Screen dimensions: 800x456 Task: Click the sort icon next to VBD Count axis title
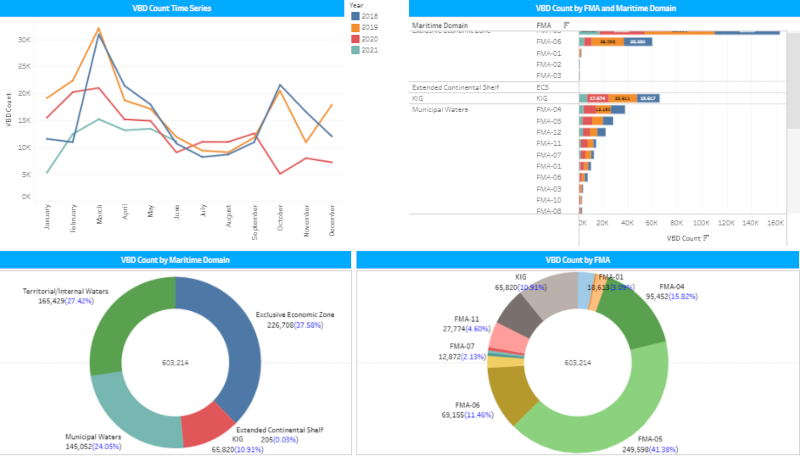pyautogui.click(x=707, y=237)
